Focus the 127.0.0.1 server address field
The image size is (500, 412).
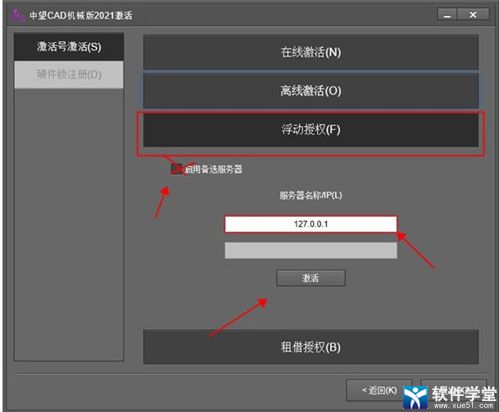[x=311, y=224]
